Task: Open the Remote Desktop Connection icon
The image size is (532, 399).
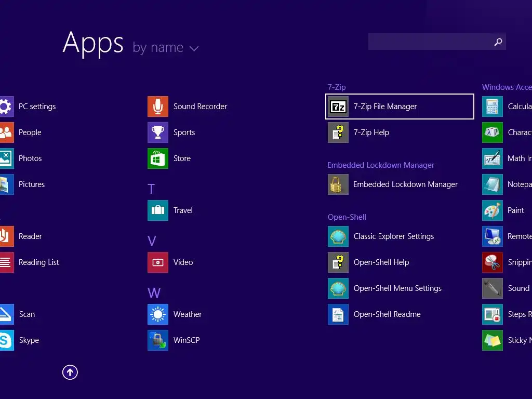Action: click(x=493, y=236)
